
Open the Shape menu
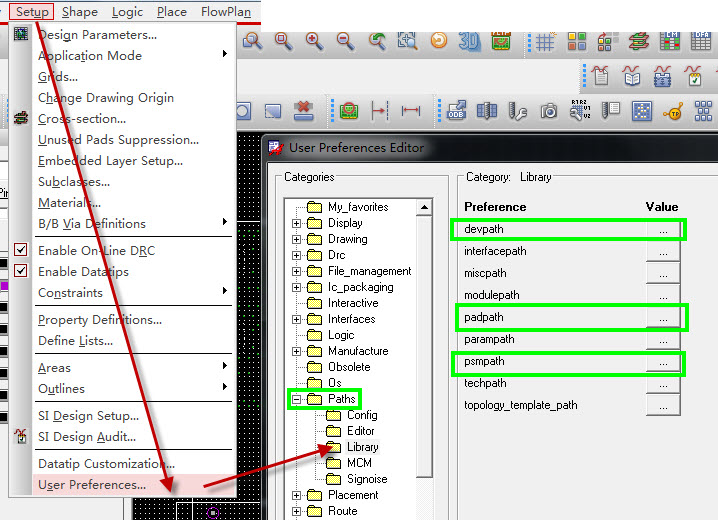pyautogui.click(x=79, y=12)
